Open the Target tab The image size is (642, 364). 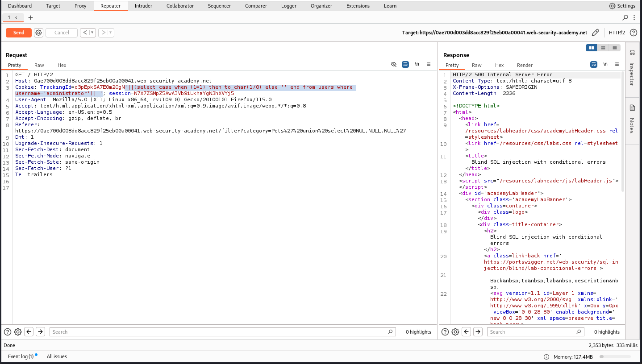pyautogui.click(x=53, y=6)
